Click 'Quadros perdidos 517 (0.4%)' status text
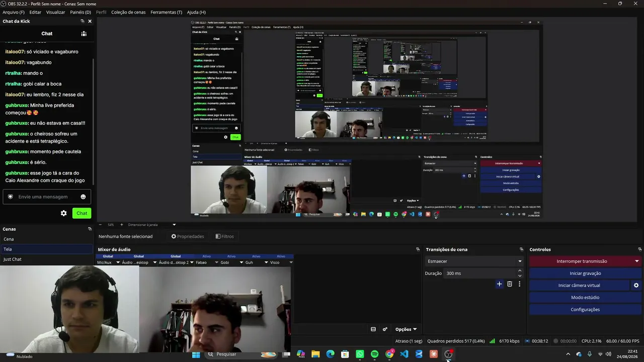 [x=456, y=341]
